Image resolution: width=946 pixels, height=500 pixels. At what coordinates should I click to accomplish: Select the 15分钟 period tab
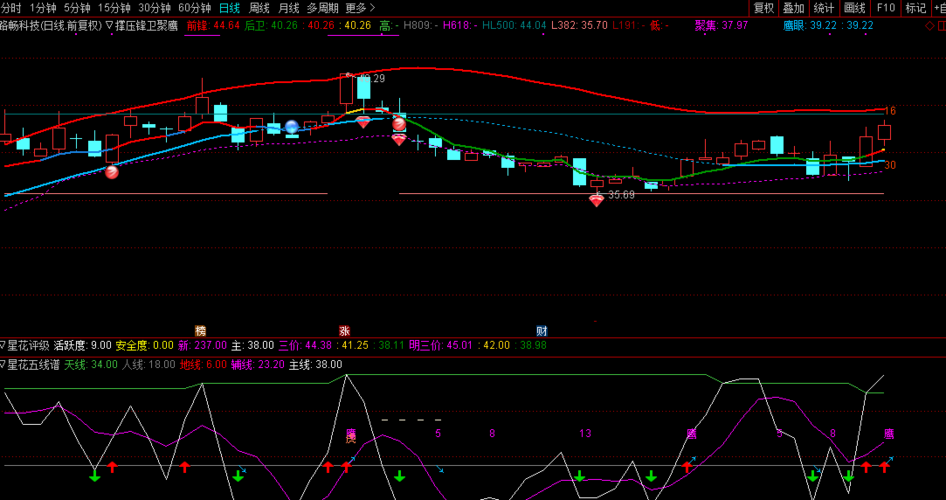[x=114, y=8]
